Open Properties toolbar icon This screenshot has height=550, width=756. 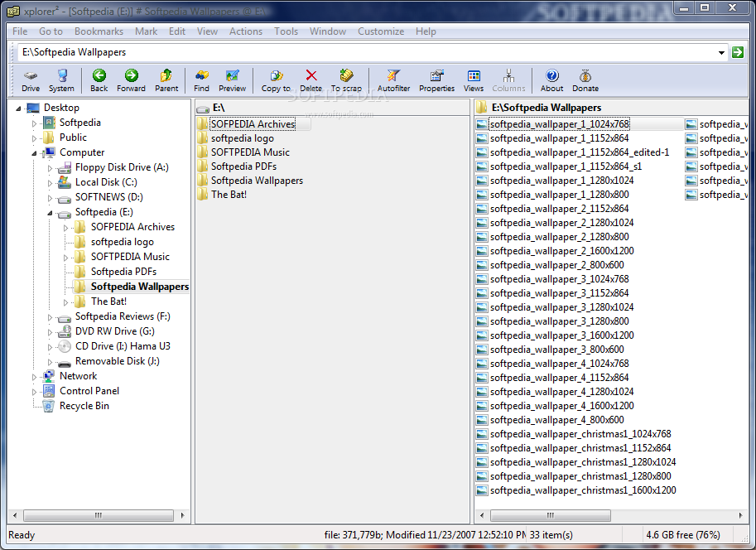(436, 80)
